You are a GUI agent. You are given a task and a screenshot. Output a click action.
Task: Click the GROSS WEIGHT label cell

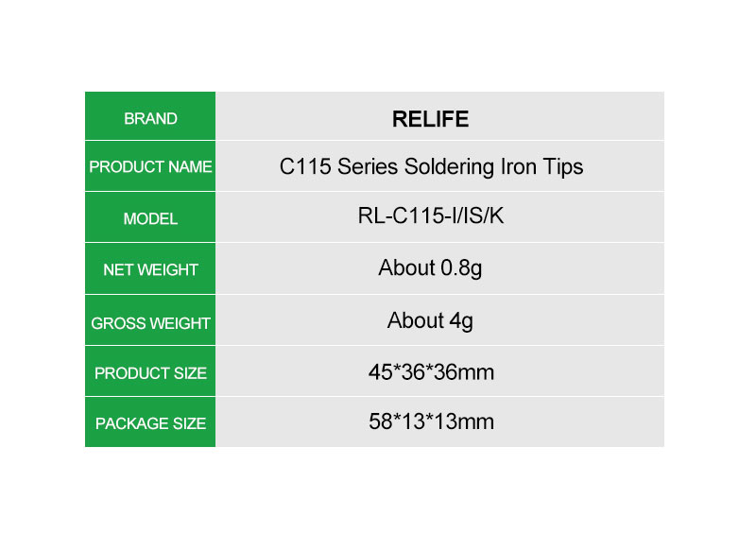coord(150,320)
